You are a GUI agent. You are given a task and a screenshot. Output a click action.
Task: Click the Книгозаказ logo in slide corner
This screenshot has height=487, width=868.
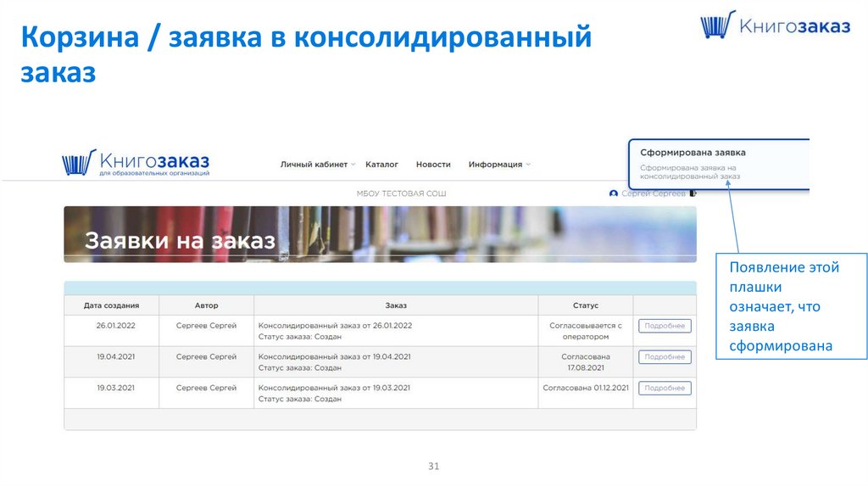775,25
